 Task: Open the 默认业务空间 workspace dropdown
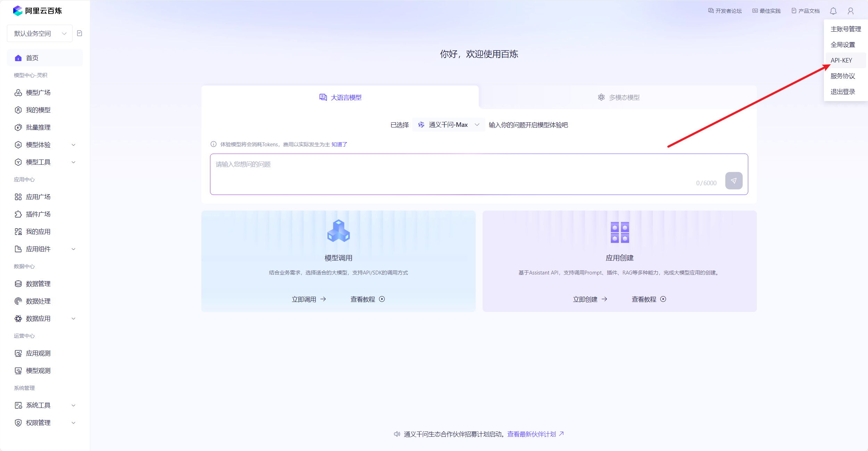click(x=40, y=33)
